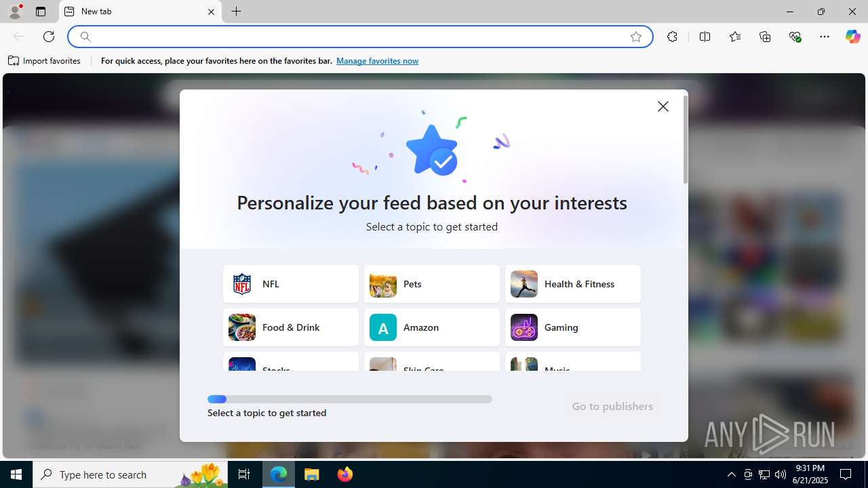Screen dimensions: 868x488
Task: Show hidden system tray icons
Action: point(731,474)
